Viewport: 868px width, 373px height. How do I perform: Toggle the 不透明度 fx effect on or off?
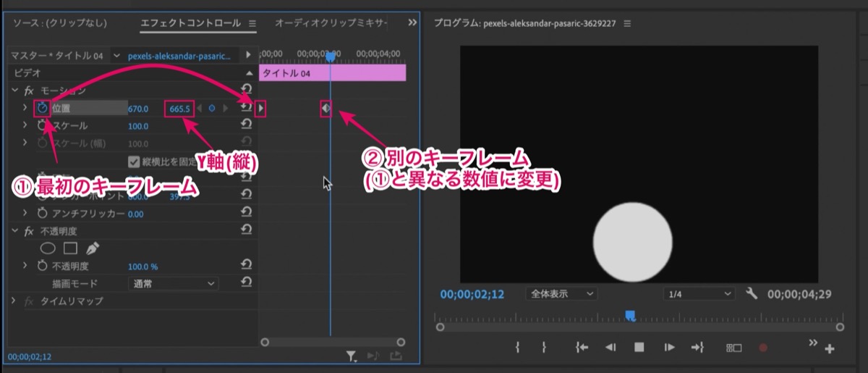[29, 231]
